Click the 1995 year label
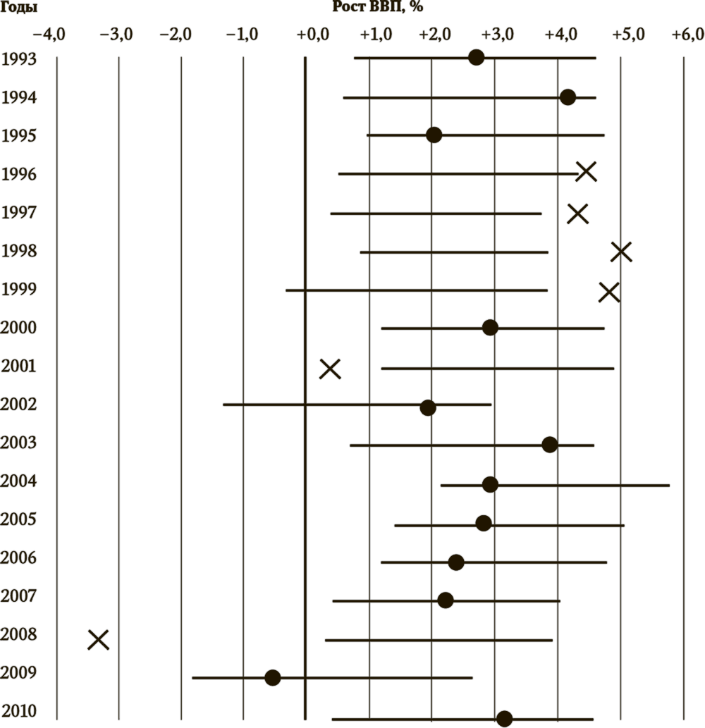705x728 pixels. pyautogui.click(x=19, y=135)
